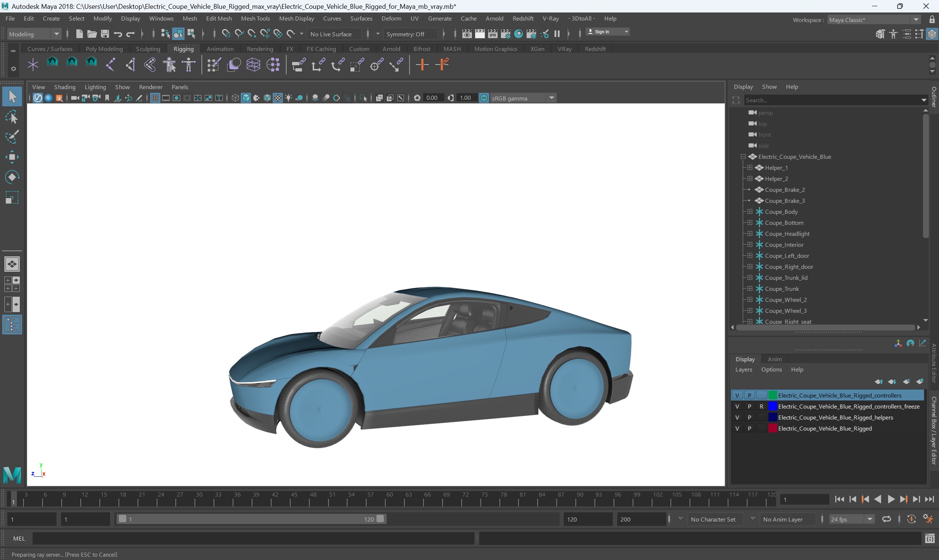Click the Snap to Grids magnet icon
939x560 pixels.
(226, 34)
